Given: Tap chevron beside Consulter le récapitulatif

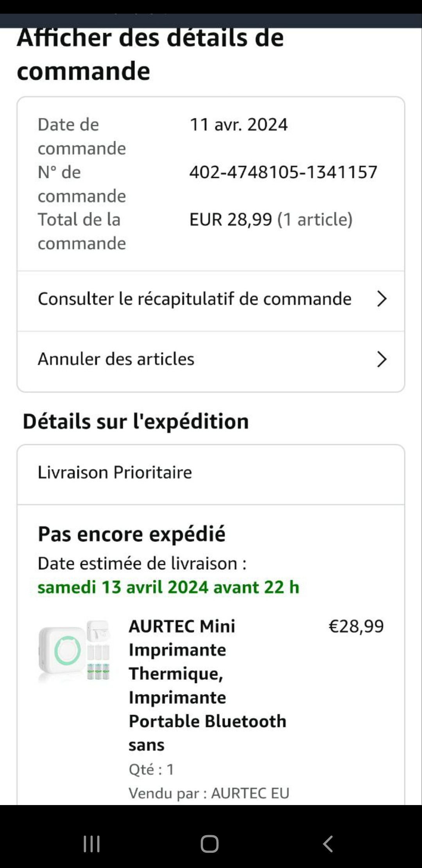Looking at the screenshot, I should pyautogui.click(x=381, y=299).
